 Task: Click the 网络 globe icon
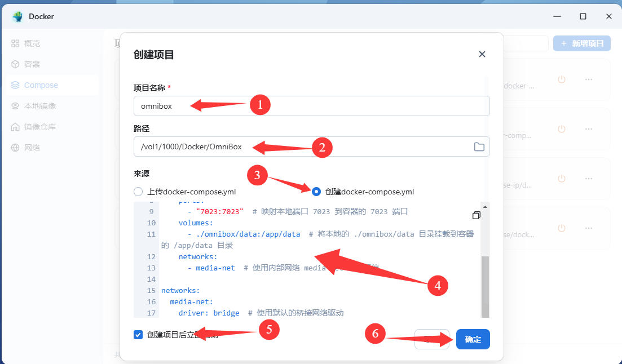pyautogui.click(x=15, y=148)
